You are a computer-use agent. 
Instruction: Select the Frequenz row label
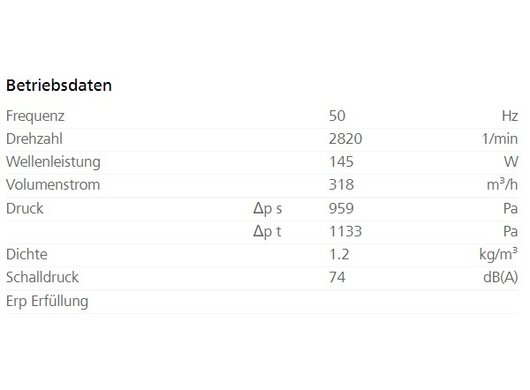click(35, 116)
